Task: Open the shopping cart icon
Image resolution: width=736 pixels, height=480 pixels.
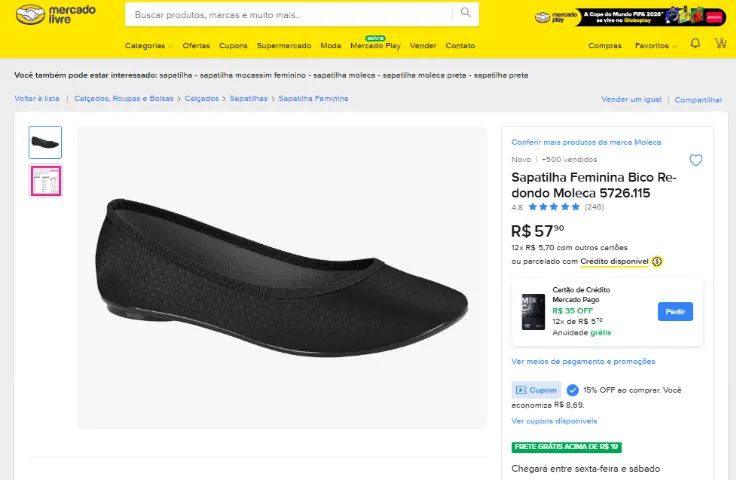Action: (x=720, y=44)
